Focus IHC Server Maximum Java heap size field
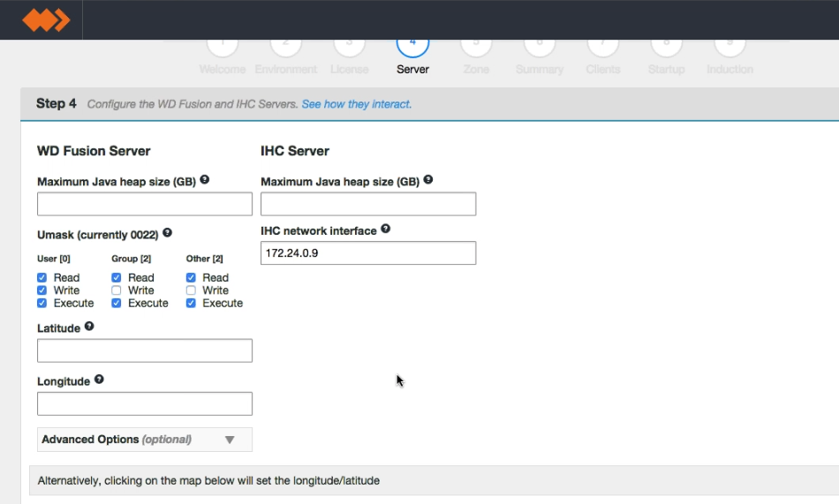This screenshot has width=839, height=504. click(368, 204)
